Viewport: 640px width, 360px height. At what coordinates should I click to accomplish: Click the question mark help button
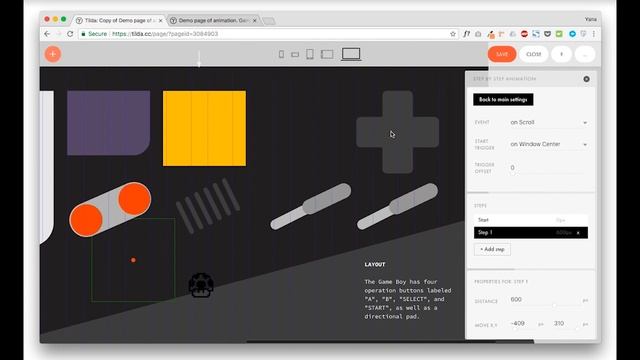click(x=561, y=54)
